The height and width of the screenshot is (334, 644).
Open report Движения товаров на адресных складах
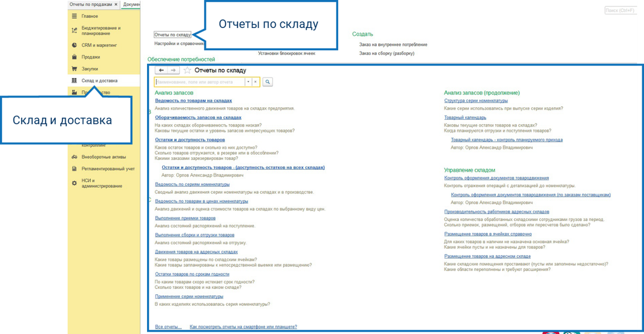click(196, 251)
